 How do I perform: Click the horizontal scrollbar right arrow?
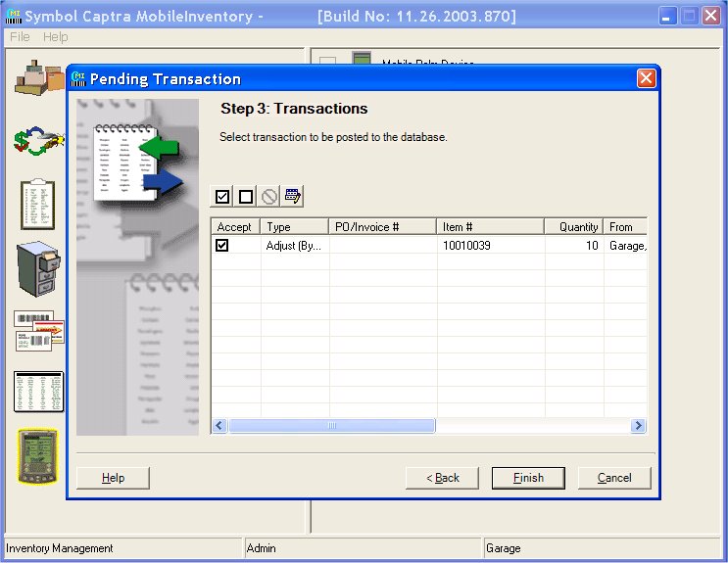coord(639,425)
